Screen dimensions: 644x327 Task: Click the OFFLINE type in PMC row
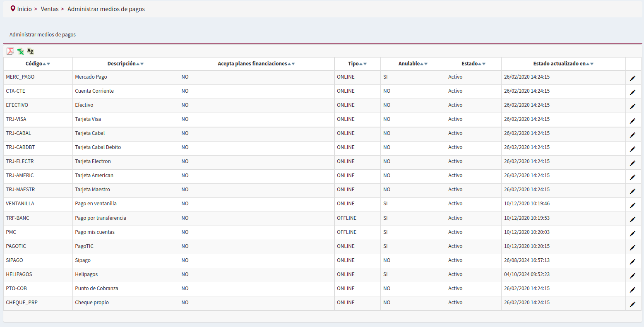pyautogui.click(x=346, y=232)
